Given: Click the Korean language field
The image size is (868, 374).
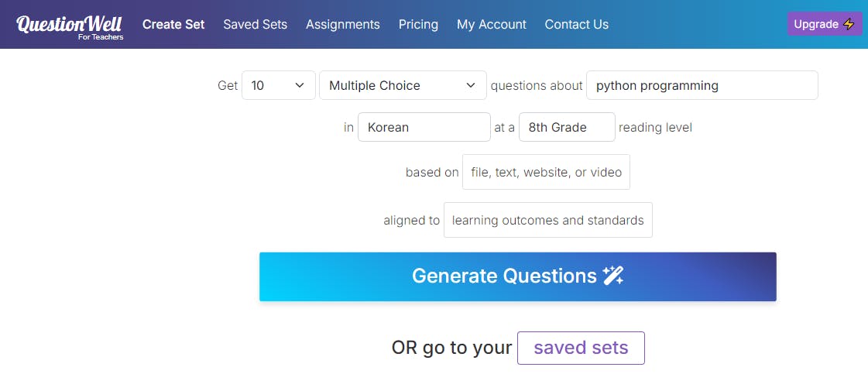Looking at the screenshot, I should click(x=424, y=127).
